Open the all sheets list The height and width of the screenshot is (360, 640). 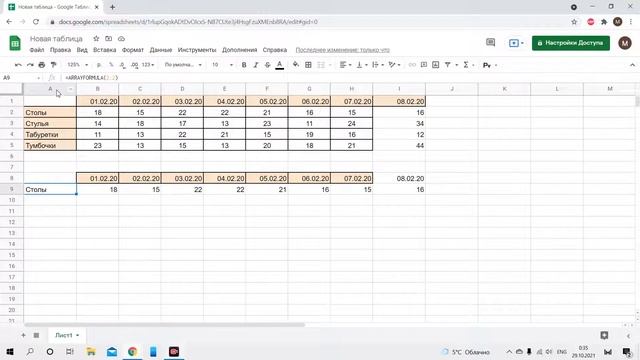(36, 335)
